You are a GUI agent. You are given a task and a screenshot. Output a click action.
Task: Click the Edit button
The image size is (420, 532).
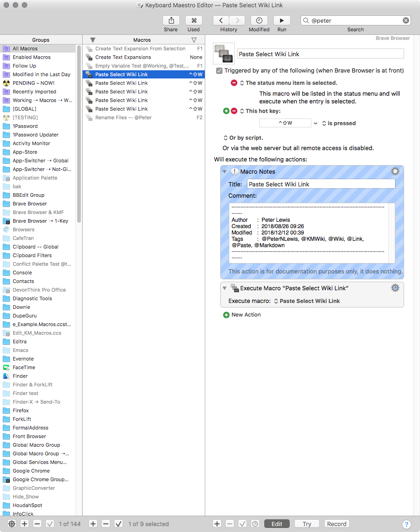pos(277,524)
